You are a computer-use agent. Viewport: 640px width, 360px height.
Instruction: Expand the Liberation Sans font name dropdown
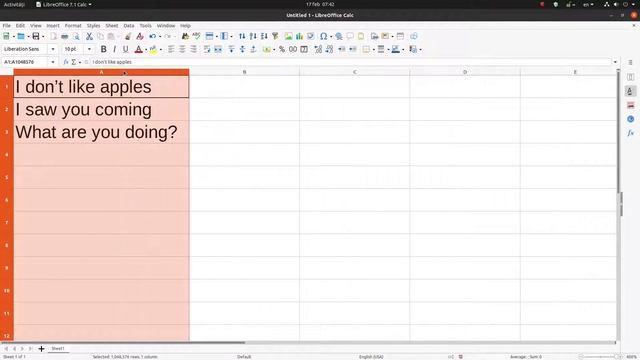(x=53, y=49)
